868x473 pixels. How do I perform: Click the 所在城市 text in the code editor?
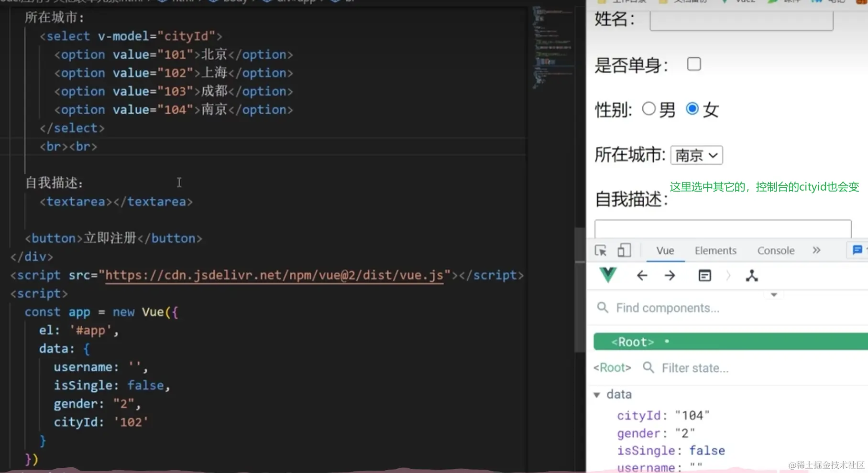click(x=55, y=18)
